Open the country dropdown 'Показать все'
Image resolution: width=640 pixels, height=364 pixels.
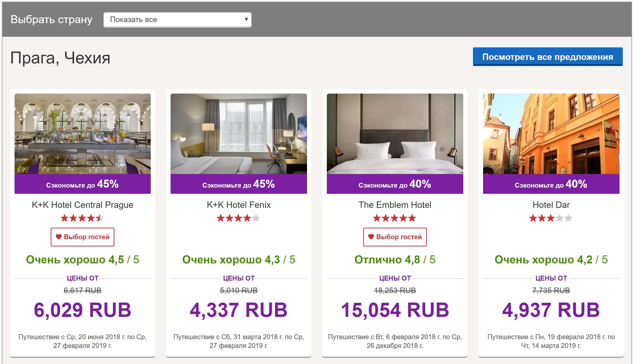click(177, 20)
